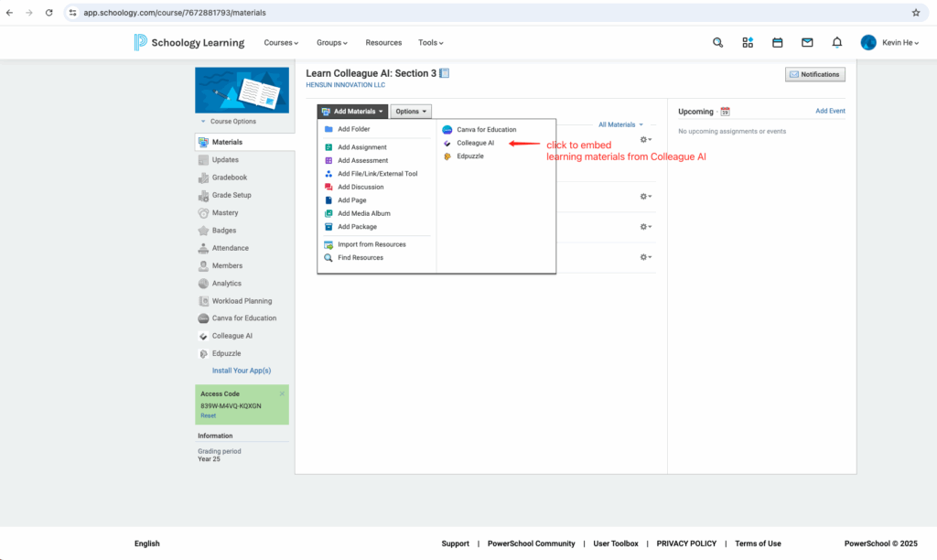Open the All Materials filter dropdown
The image size is (937, 560).
click(620, 124)
